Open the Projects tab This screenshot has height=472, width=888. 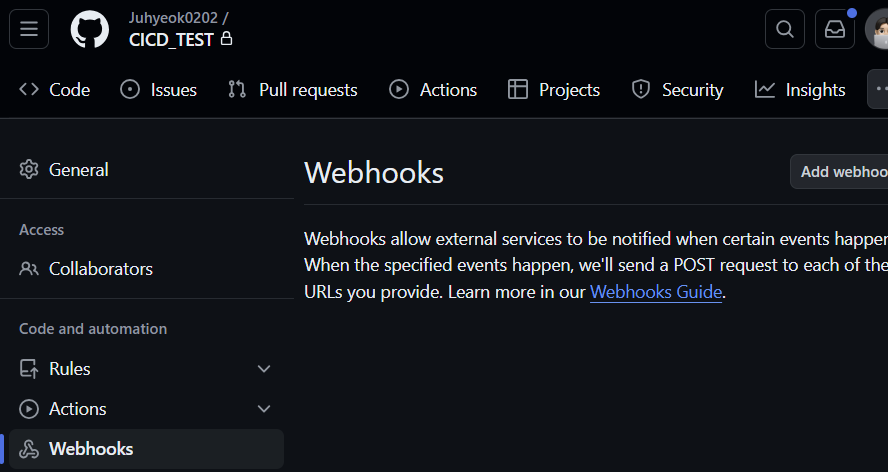tap(553, 90)
